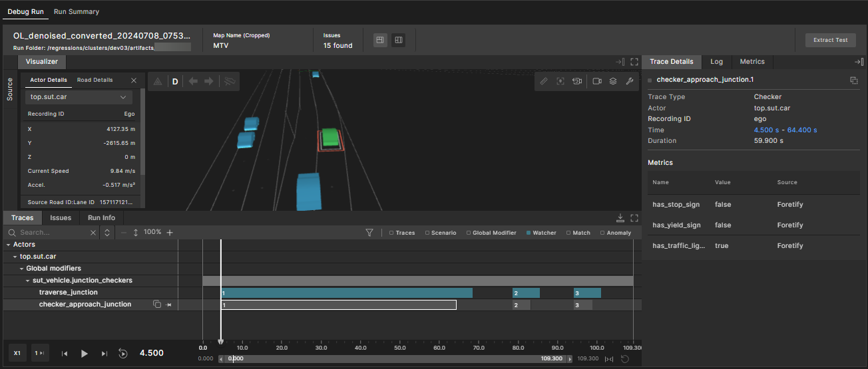Image resolution: width=868 pixels, height=369 pixels.
Task: Enable the Anomaly filter checkbox
Action: (x=602, y=233)
